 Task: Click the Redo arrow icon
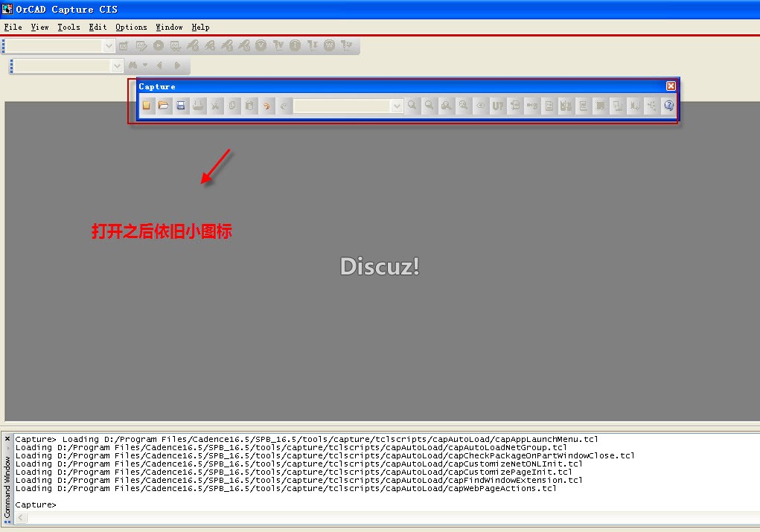click(x=284, y=106)
